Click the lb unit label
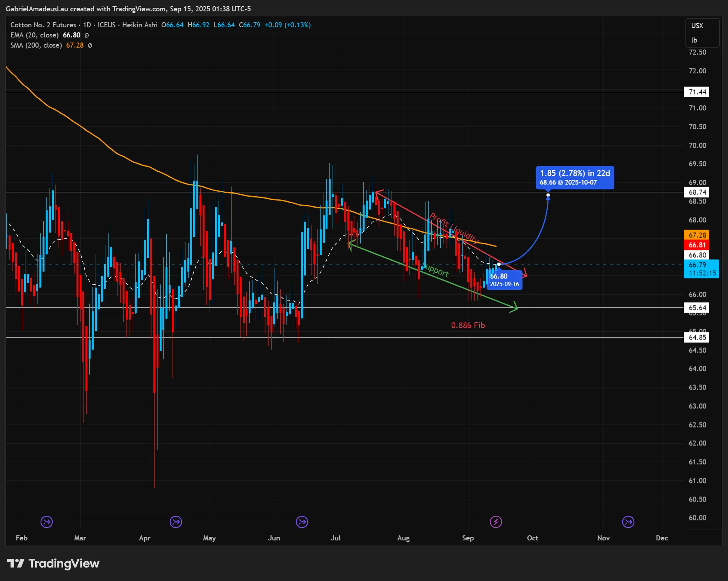728x581 pixels. pos(694,40)
